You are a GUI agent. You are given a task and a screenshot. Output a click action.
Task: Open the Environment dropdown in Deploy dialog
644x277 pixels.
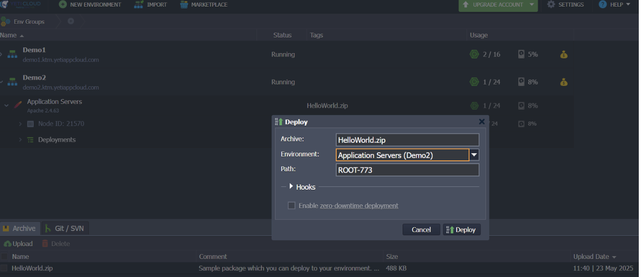[474, 155]
